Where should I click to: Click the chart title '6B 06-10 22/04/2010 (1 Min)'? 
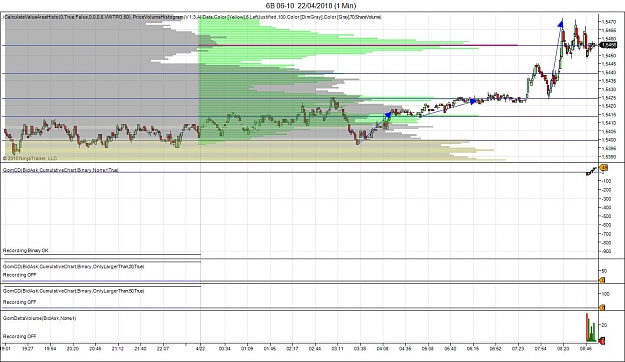[x=311, y=6]
